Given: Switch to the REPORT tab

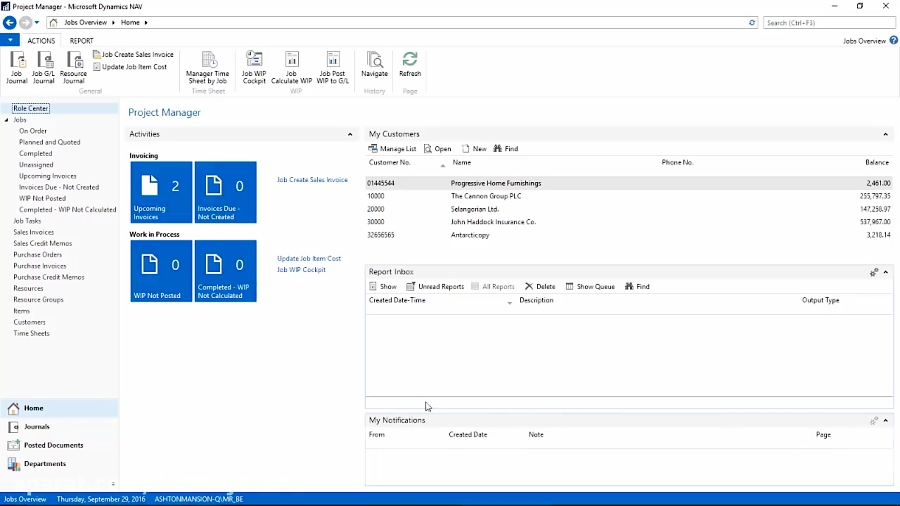Looking at the screenshot, I should pyautogui.click(x=82, y=41).
